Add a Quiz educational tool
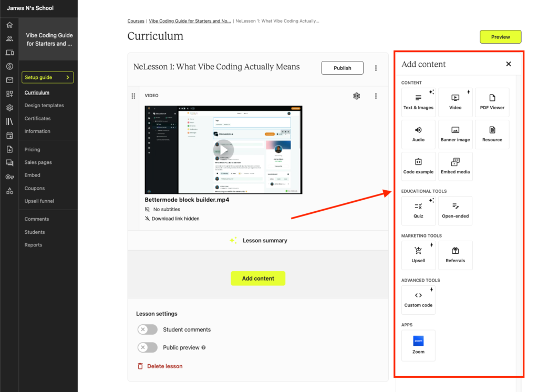 pyautogui.click(x=418, y=210)
